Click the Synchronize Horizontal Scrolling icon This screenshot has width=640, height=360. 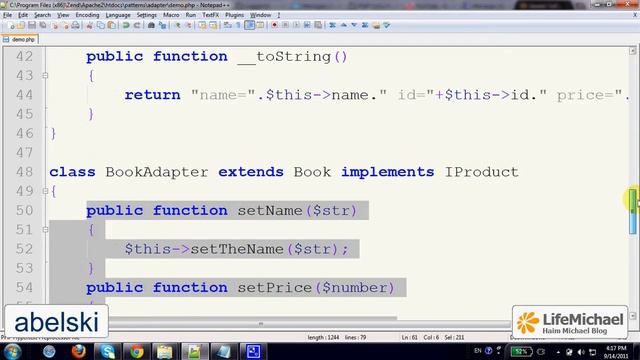coord(213,25)
